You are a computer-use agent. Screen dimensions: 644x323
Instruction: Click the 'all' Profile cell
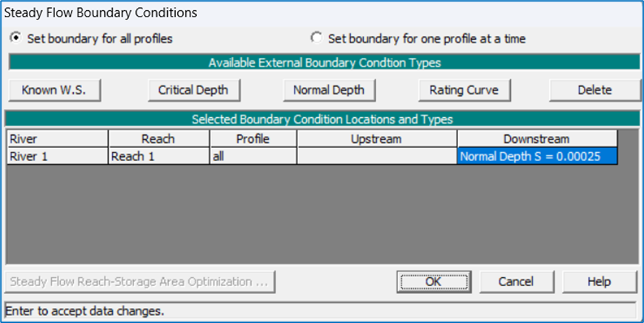pos(253,156)
